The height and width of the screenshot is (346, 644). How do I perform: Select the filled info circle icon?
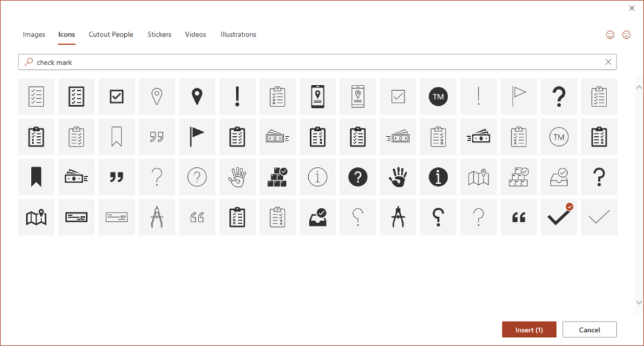438,177
